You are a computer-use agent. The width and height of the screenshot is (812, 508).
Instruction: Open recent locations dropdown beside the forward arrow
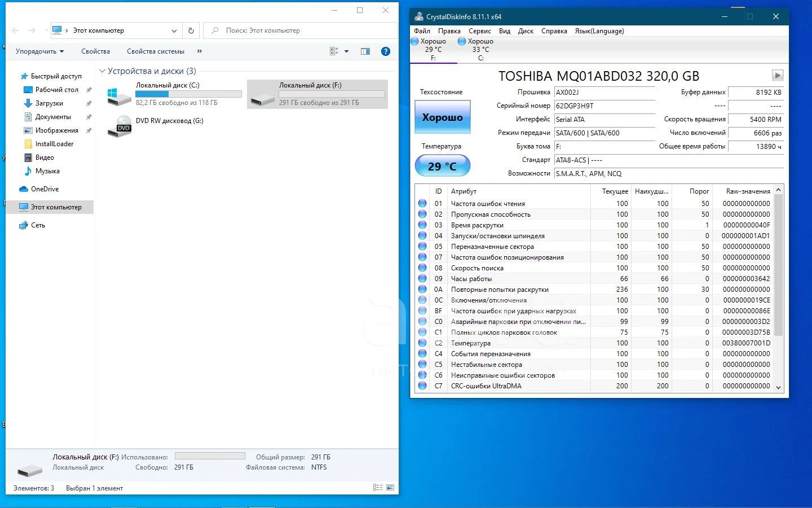pyautogui.click(x=45, y=30)
